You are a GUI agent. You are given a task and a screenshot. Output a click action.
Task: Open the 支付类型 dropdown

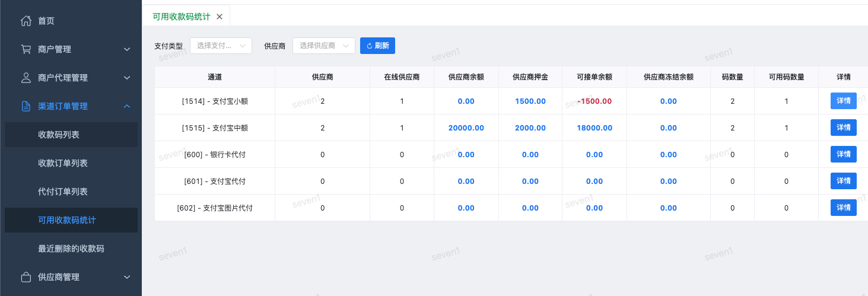tap(221, 46)
